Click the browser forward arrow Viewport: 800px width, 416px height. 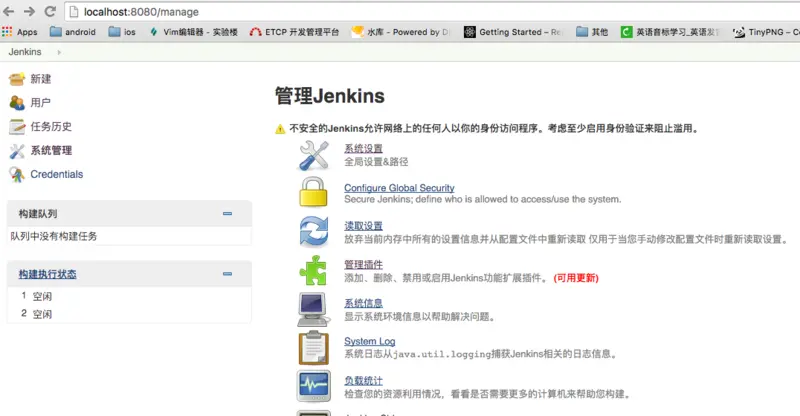29,12
